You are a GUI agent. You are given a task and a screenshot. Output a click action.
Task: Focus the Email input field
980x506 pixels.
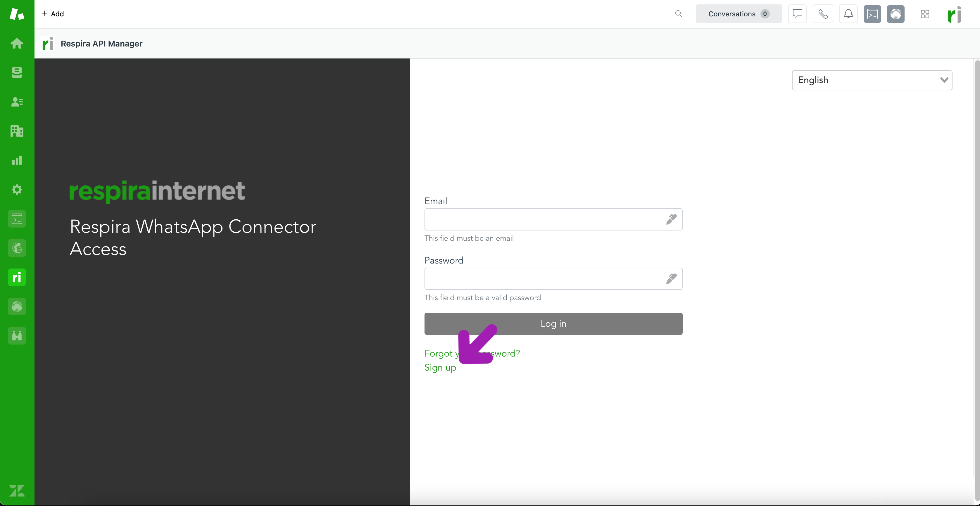553,219
